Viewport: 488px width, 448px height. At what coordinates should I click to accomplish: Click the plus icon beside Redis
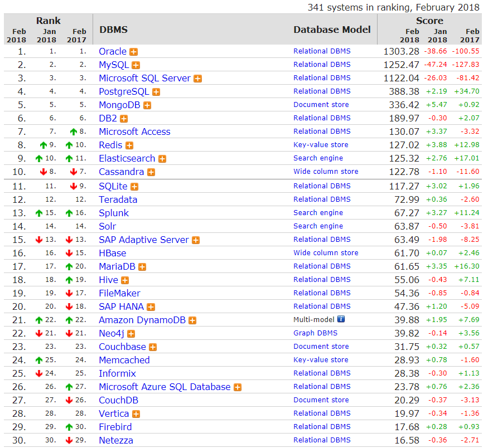129,145
